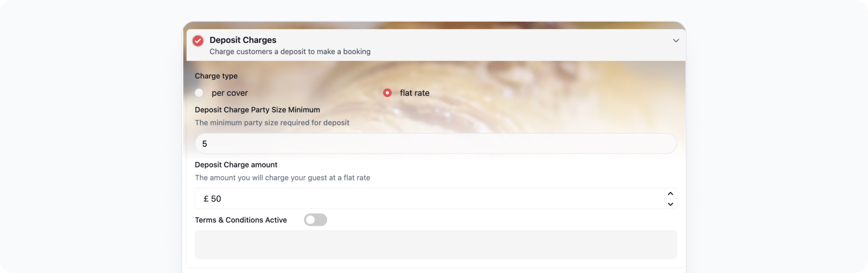Click the pound currency symbol in amount field
The height and width of the screenshot is (273, 868).
206,199
